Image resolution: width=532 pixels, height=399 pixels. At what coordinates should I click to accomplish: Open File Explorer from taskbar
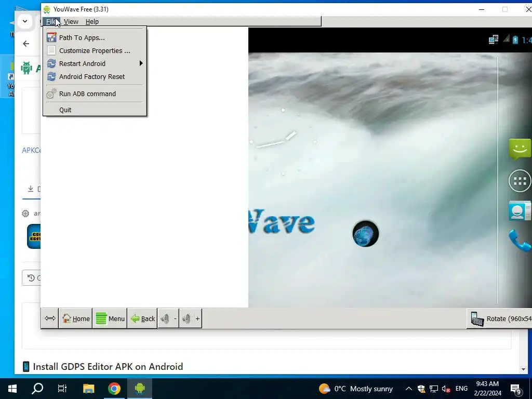point(88,389)
